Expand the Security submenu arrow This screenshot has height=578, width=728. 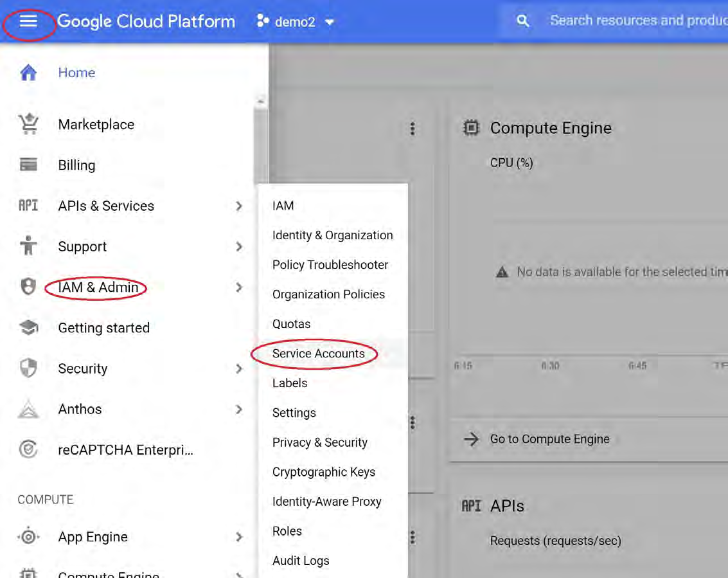[x=238, y=368]
